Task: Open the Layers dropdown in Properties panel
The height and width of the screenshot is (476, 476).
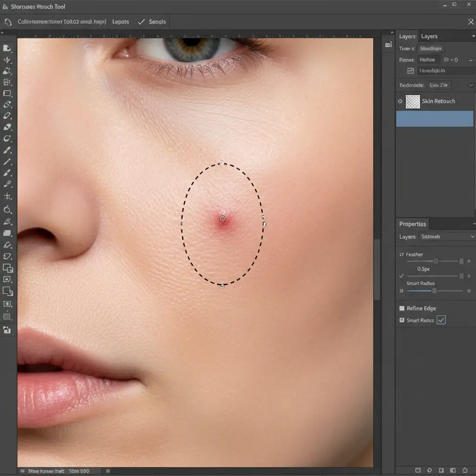Action: pos(446,237)
